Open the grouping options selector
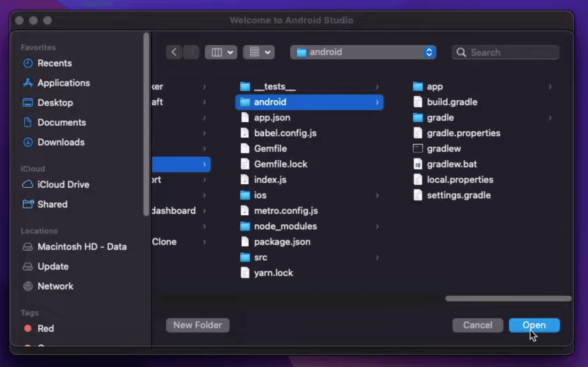588x367 pixels. click(x=259, y=52)
